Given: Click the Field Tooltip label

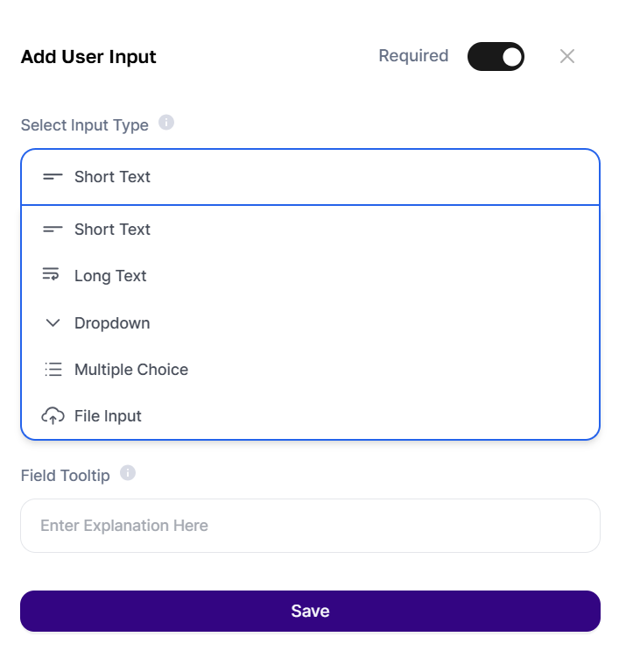Looking at the screenshot, I should (x=65, y=476).
